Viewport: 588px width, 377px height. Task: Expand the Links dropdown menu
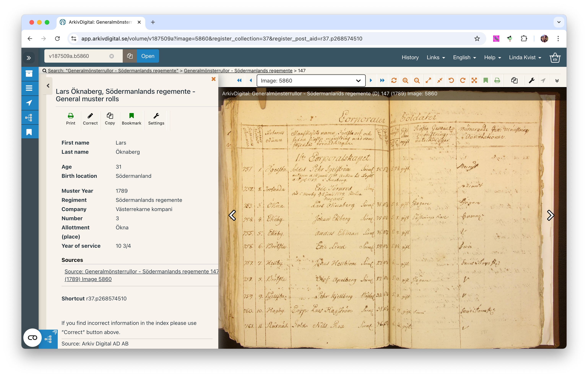pos(436,57)
